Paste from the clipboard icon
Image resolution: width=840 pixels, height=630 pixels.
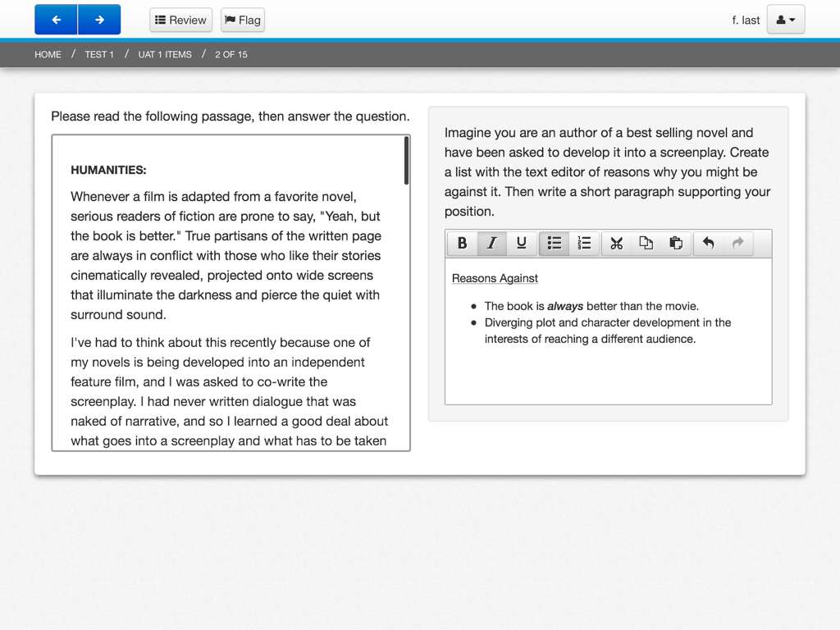tap(676, 243)
